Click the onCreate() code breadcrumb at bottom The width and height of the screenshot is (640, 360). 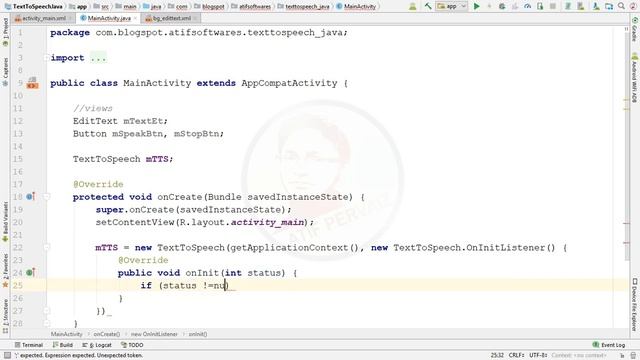[107, 334]
